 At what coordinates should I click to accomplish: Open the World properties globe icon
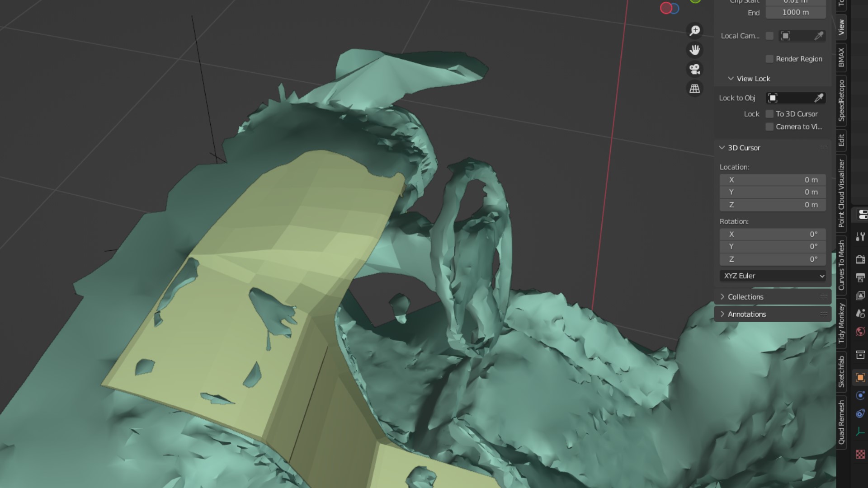(860, 332)
